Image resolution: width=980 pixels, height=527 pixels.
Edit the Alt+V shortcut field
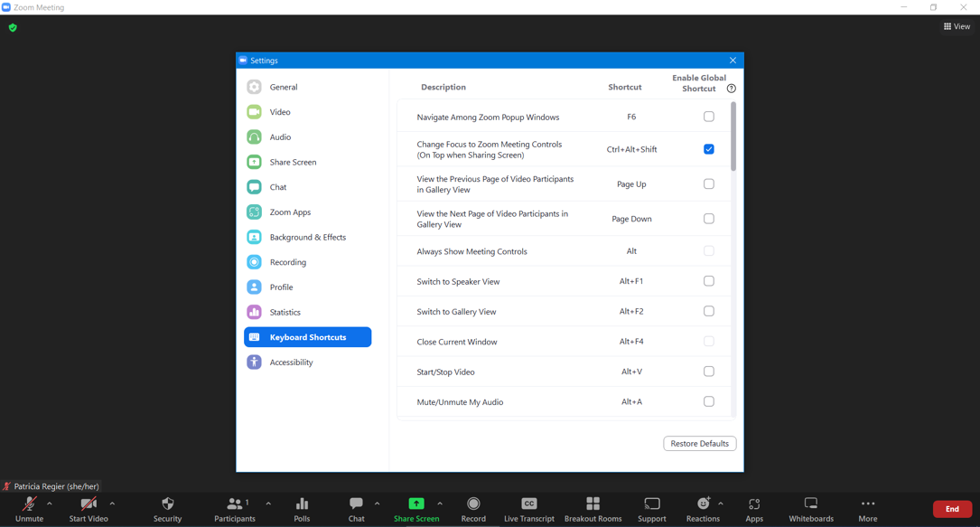(631, 372)
